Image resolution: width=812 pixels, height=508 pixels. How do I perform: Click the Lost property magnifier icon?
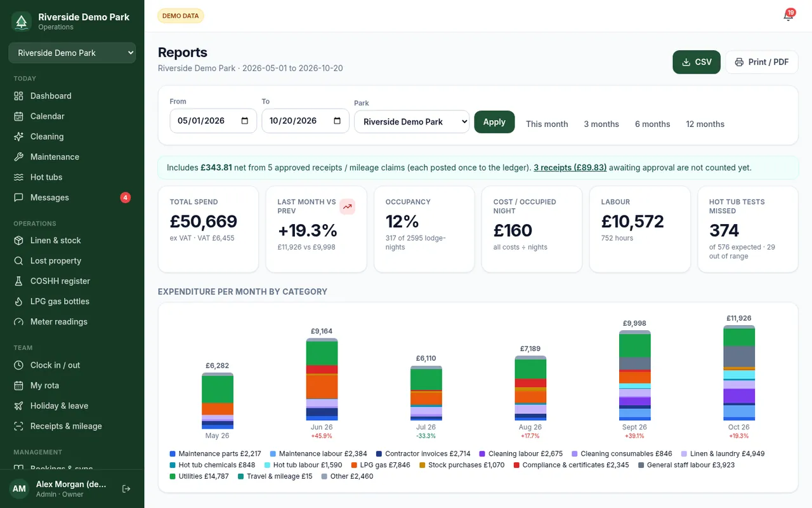(x=18, y=261)
